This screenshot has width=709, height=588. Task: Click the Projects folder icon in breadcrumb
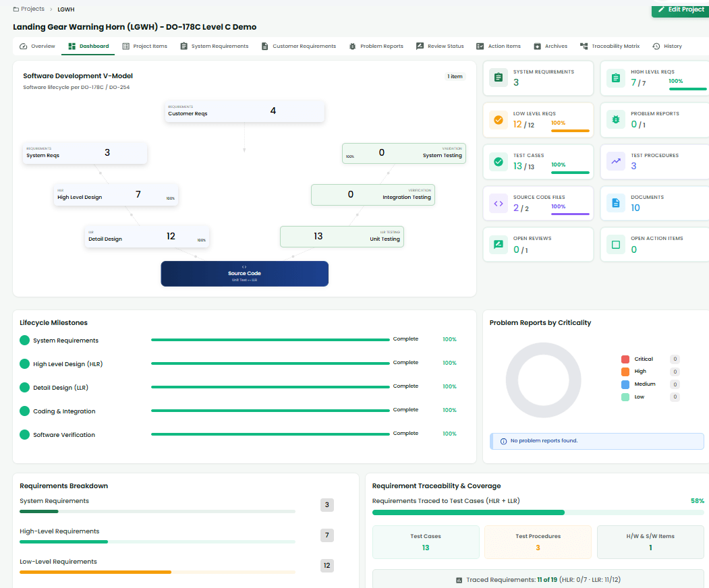(x=16, y=9)
